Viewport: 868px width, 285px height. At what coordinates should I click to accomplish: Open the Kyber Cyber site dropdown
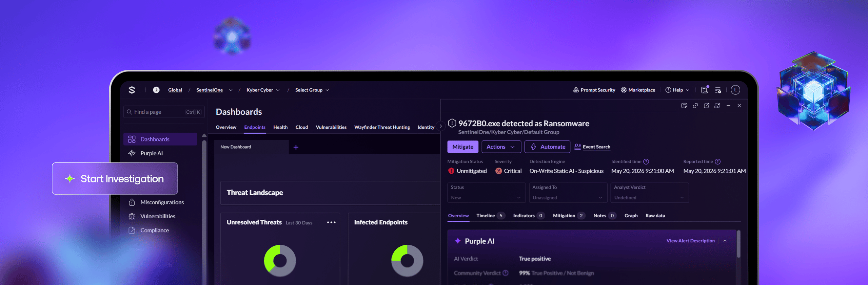click(263, 90)
